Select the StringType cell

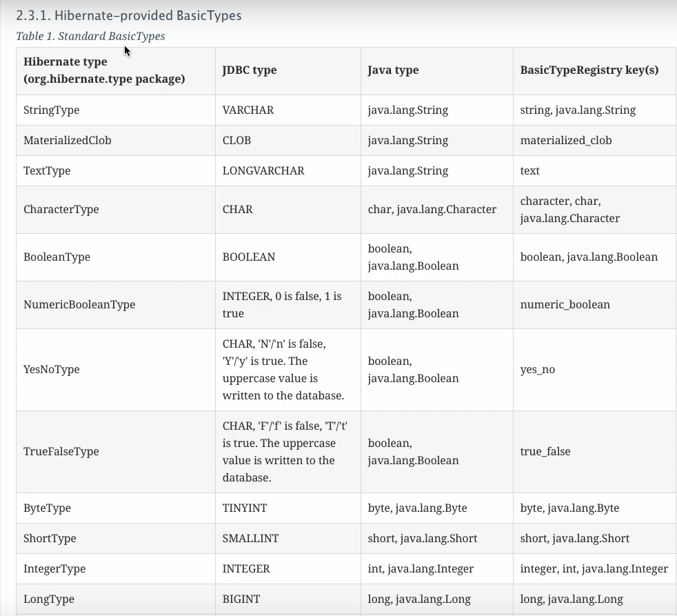click(x=116, y=110)
